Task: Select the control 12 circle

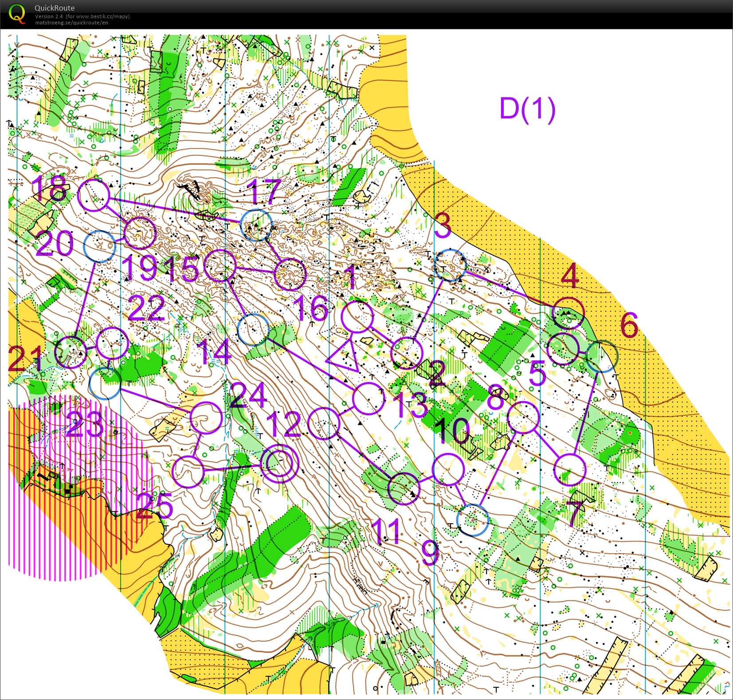Action: coord(324,423)
